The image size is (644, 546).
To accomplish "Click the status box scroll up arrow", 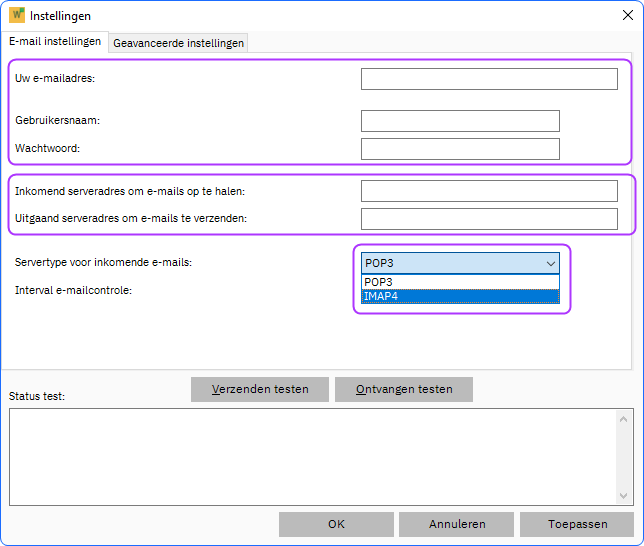I will [625, 419].
